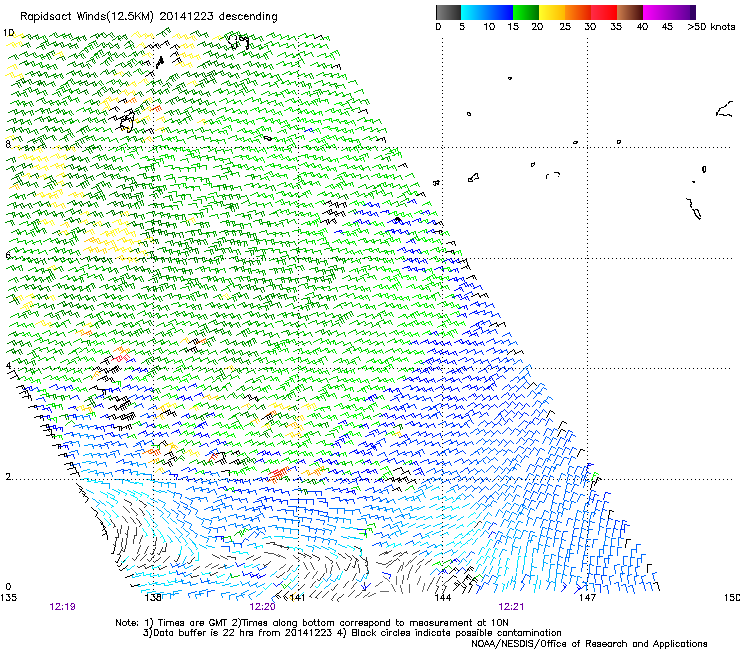Select the red 30-35 knots legend swatch
The width and height of the screenshot is (740, 650).
pos(604,13)
